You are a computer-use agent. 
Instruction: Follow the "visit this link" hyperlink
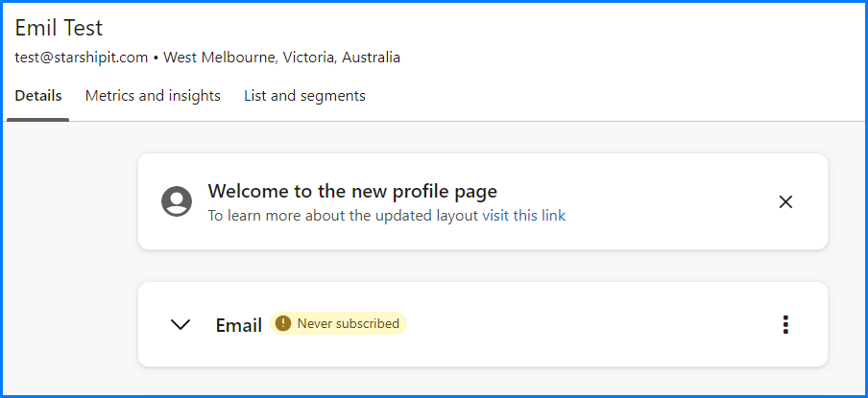pyautogui.click(x=524, y=216)
